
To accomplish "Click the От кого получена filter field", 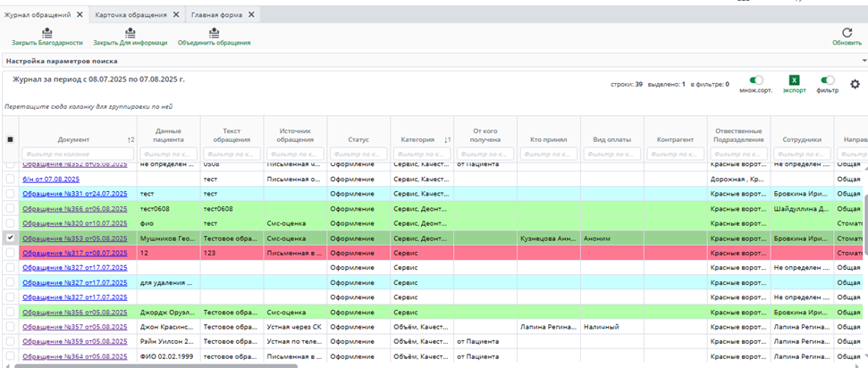I will click(485, 154).
